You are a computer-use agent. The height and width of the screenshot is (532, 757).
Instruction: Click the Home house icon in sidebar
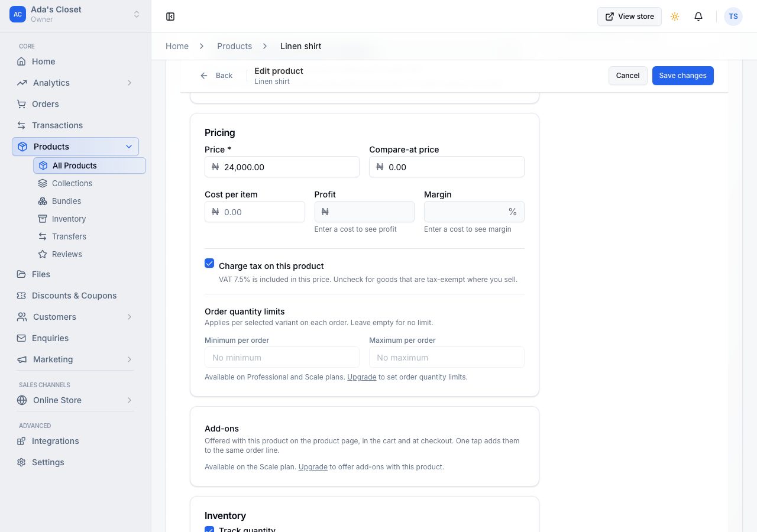[21, 61]
